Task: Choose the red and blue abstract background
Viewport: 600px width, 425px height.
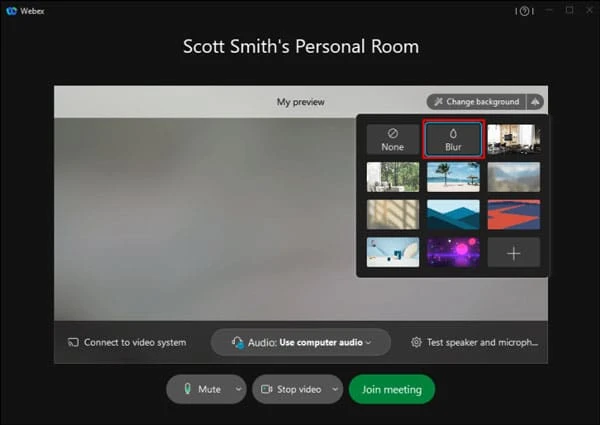Action: [x=514, y=215]
